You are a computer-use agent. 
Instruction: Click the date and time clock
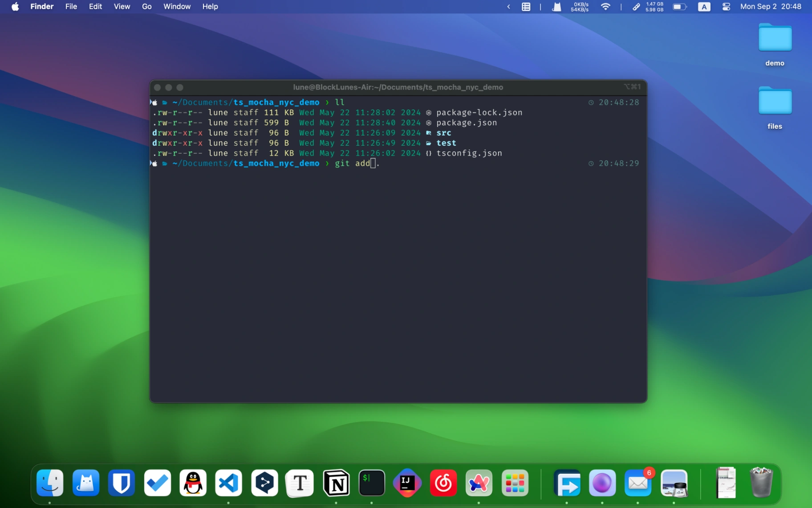click(771, 7)
